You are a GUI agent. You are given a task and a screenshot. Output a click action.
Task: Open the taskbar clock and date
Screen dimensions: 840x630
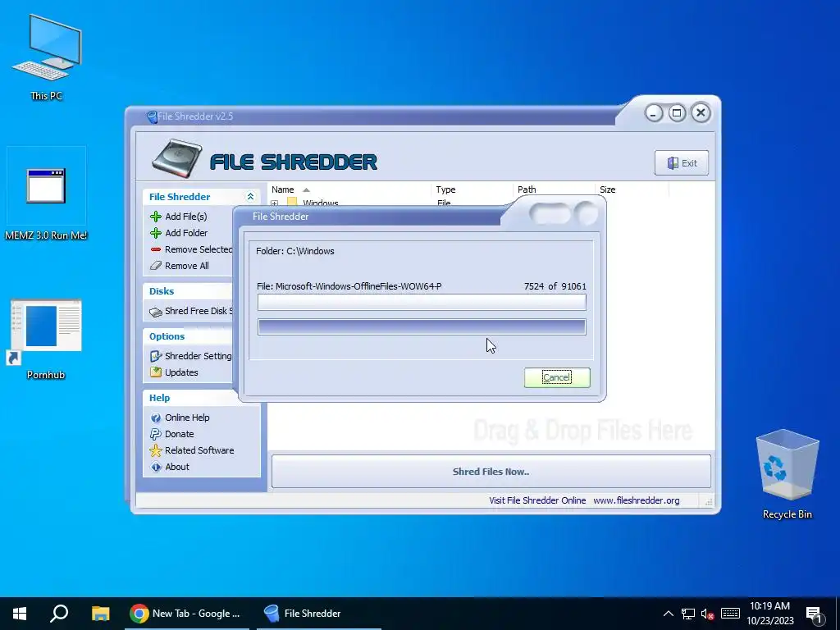(x=769, y=614)
